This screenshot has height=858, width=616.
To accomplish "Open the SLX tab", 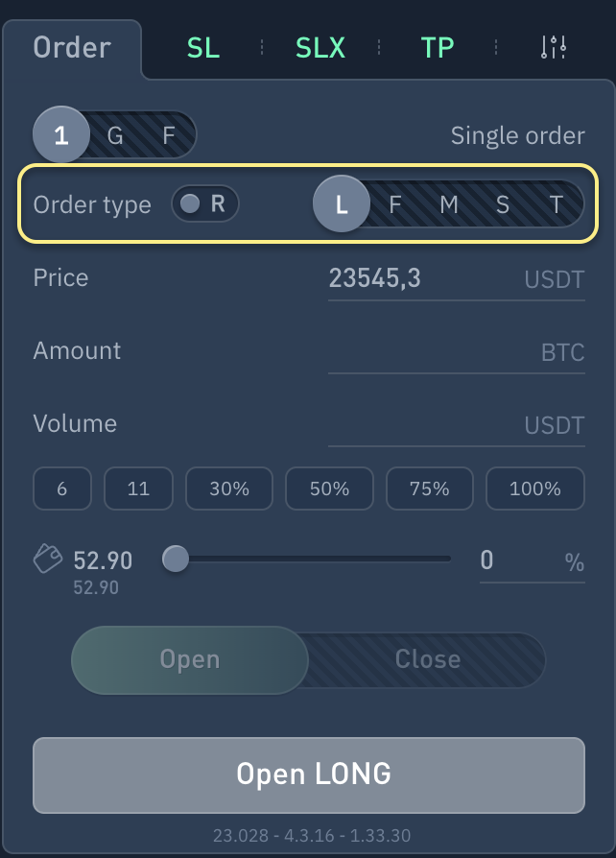I will 320,47.
